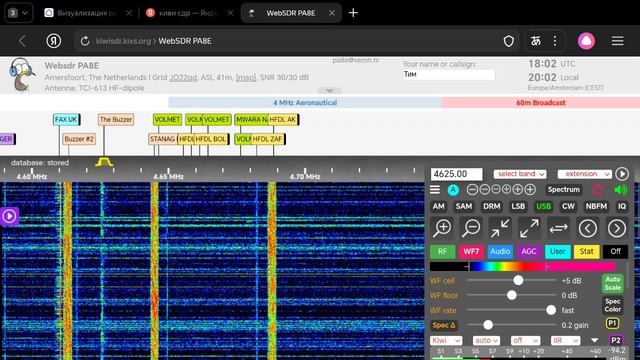Switch to the WF7 tab
Screen dimensions: 640x360
(471, 251)
